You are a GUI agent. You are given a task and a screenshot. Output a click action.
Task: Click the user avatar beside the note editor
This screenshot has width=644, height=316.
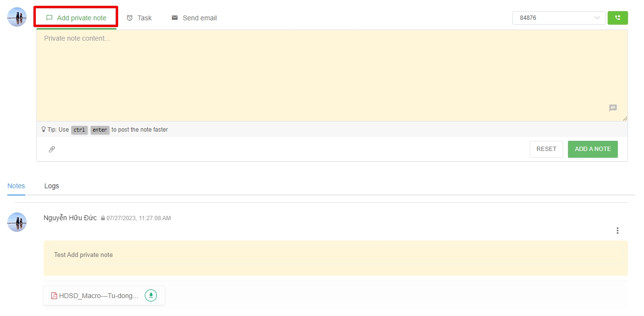[x=17, y=17]
